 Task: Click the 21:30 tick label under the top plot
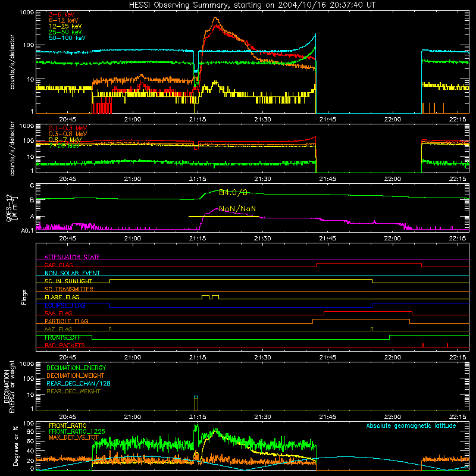(x=262, y=120)
